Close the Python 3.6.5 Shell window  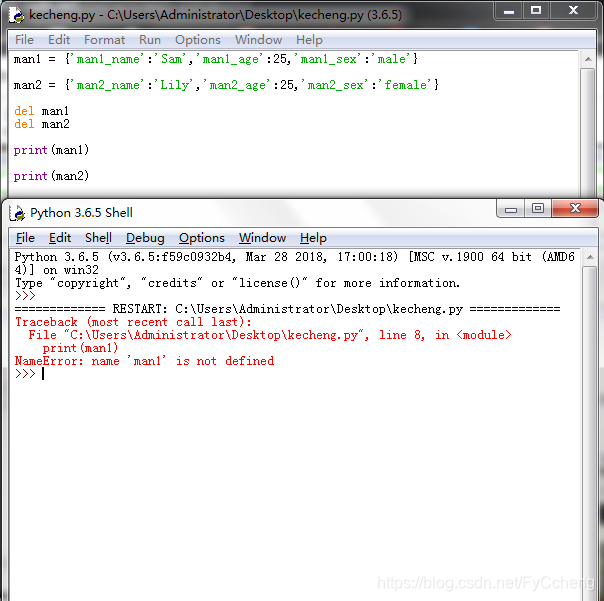point(575,209)
